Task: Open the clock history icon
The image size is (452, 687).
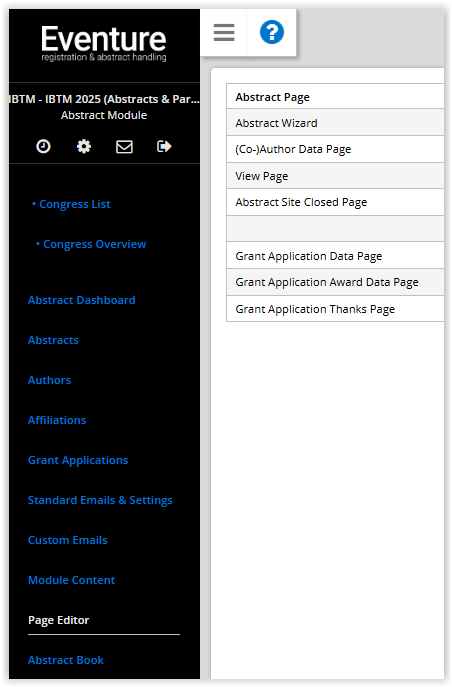Action: pos(43,146)
